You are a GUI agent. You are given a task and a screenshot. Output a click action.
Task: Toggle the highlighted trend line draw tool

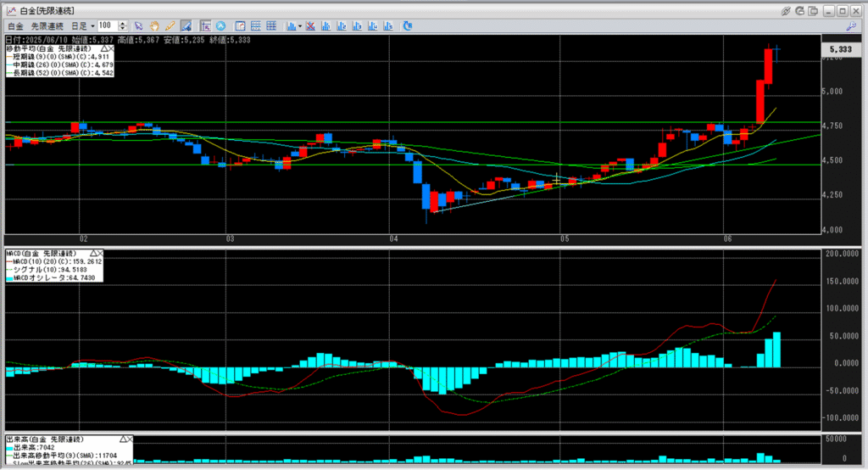coord(185,26)
